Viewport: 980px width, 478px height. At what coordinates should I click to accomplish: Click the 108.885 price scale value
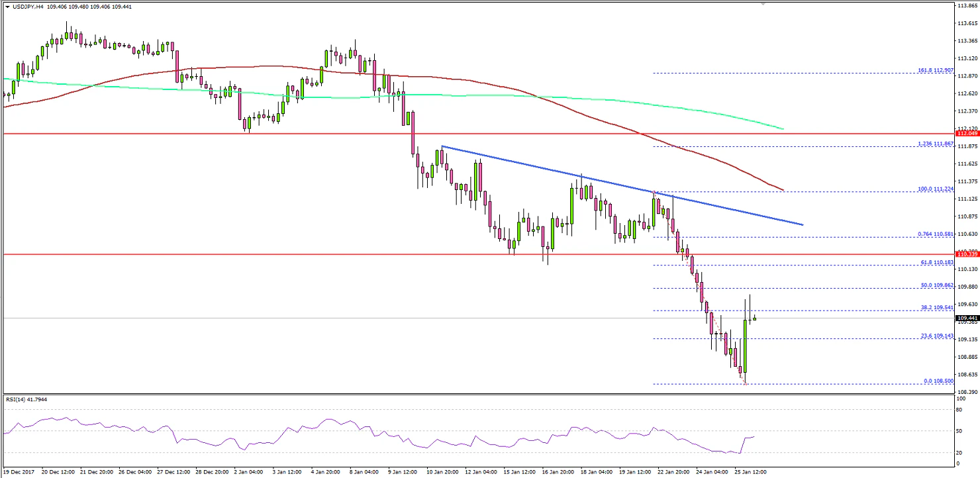pyautogui.click(x=967, y=357)
